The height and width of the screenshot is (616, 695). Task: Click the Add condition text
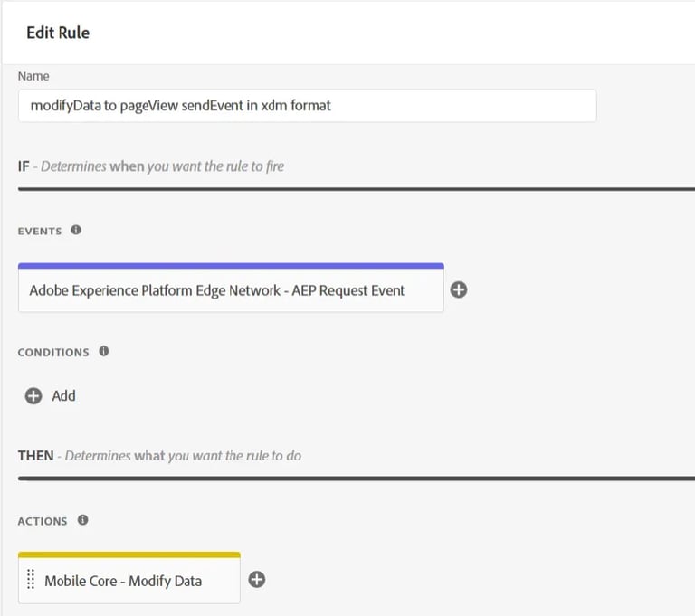pos(63,395)
